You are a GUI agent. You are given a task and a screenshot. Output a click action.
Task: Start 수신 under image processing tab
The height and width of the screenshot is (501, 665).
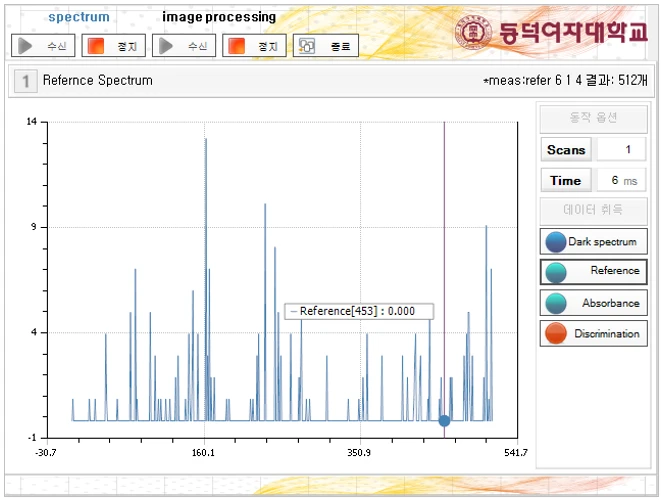tap(184, 45)
